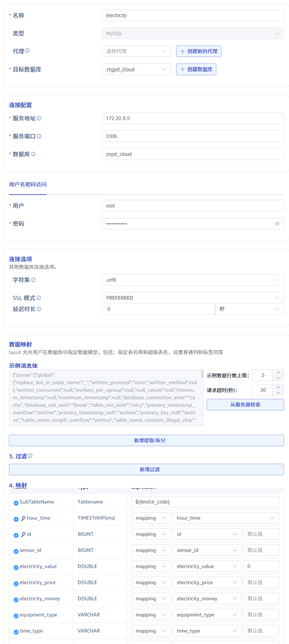The height and width of the screenshot is (644, 289).
Task: Toggle the check mark for electricity_price row
Action: pyautogui.click(x=16, y=583)
